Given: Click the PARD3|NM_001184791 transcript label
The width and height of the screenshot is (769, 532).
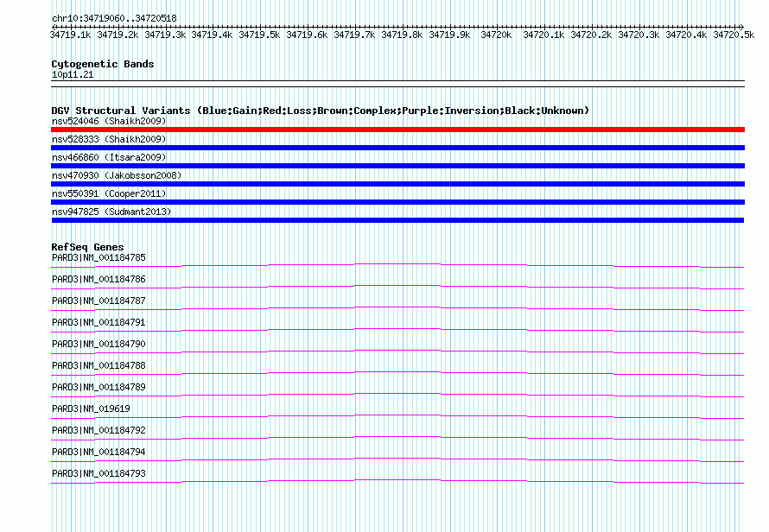Looking at the screenshot, I should click(99, 322).
